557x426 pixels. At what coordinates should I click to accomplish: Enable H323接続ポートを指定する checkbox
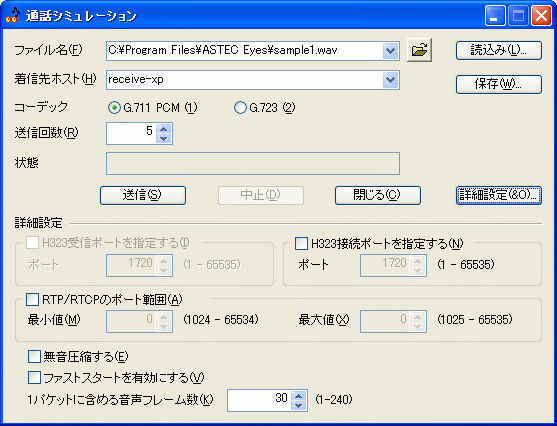(302, 244)
